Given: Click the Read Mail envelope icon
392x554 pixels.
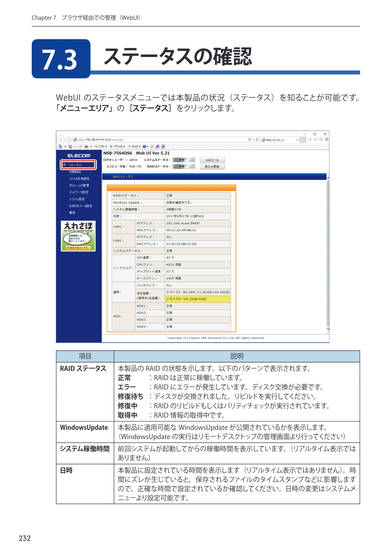Looking at the screenshot, I should (80, 146).
